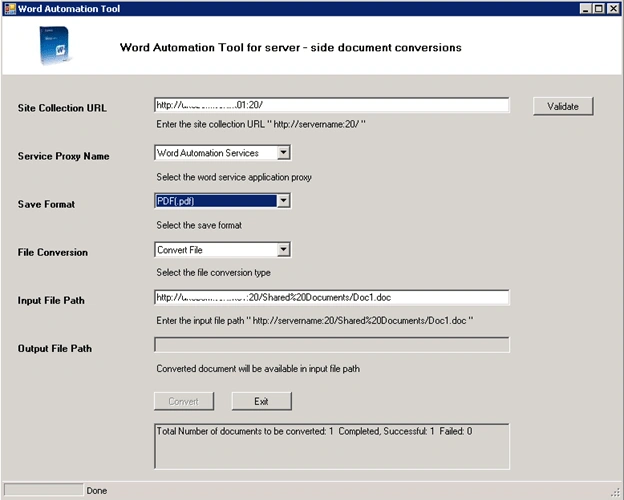Image resolution: width=624 pixels, height=500 pixels.
Task: Click the Save Format label
Action: [x=46, y=204]
